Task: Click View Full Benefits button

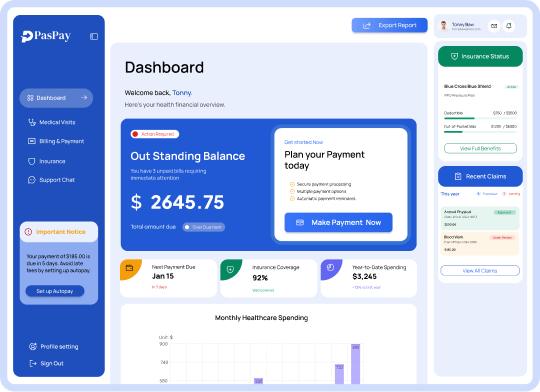Action: pos(480,148)
